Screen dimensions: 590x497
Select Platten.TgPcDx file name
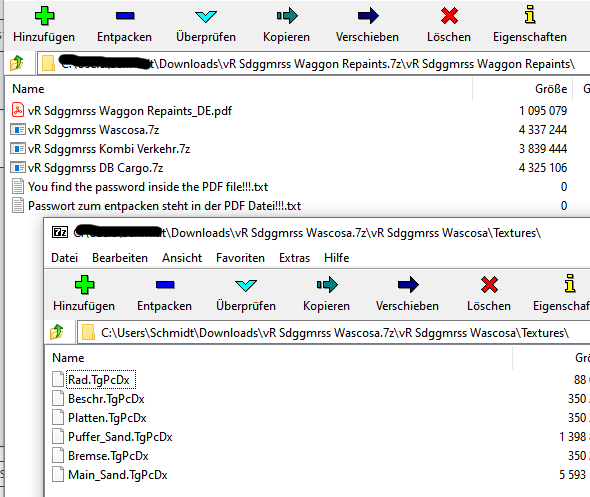tap(107, 418)
